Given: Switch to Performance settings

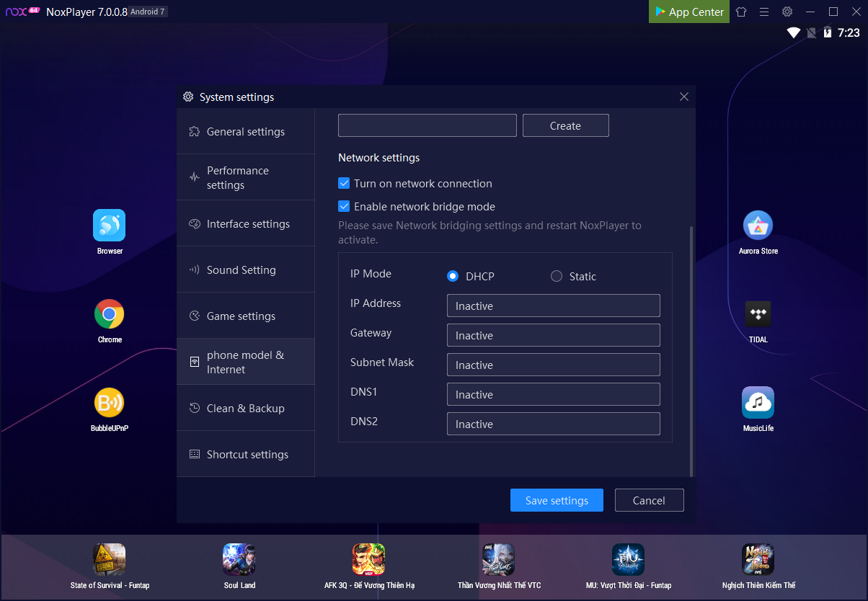Looking at the screenshot, I should click(246, 177).
